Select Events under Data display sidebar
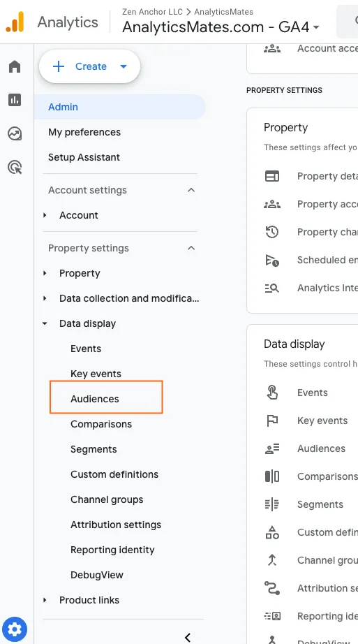The height and width of the screenshot is (644, 358). [x=86, y=349]
